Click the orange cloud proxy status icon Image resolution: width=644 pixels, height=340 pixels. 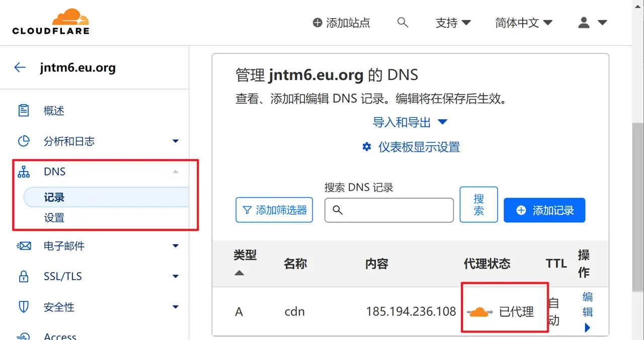480,312
